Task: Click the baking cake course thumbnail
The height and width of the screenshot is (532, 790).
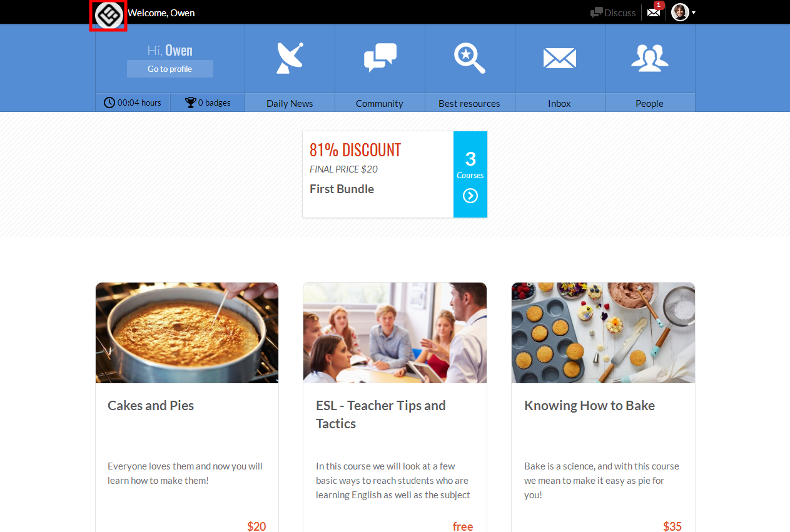Action: tap(187, 333)
